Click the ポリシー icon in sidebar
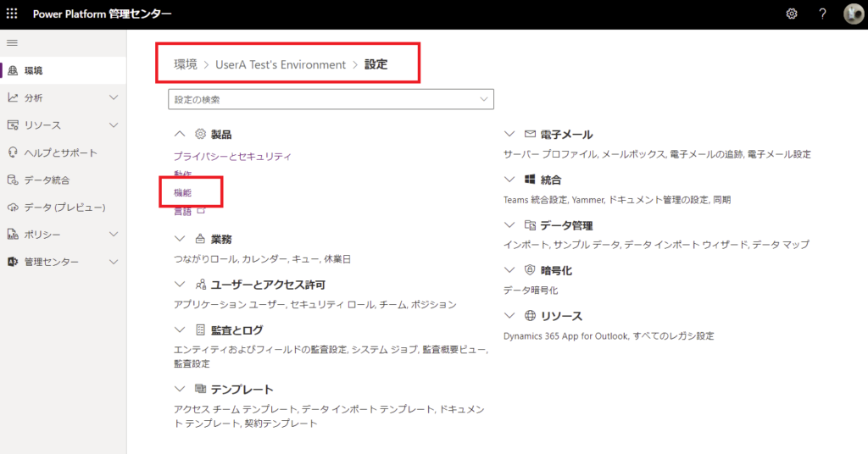This screenshot has height=454, width=868. 13,234
